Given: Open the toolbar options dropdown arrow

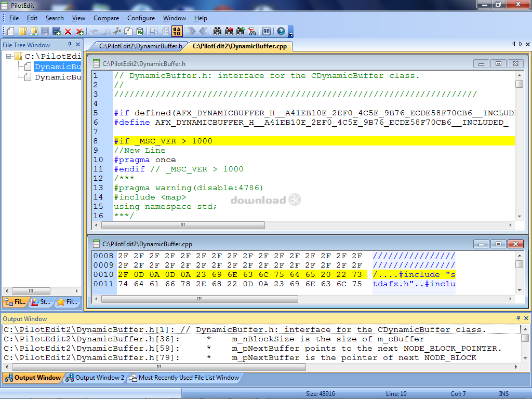Looking at the screenshot, I should [291, 34].
